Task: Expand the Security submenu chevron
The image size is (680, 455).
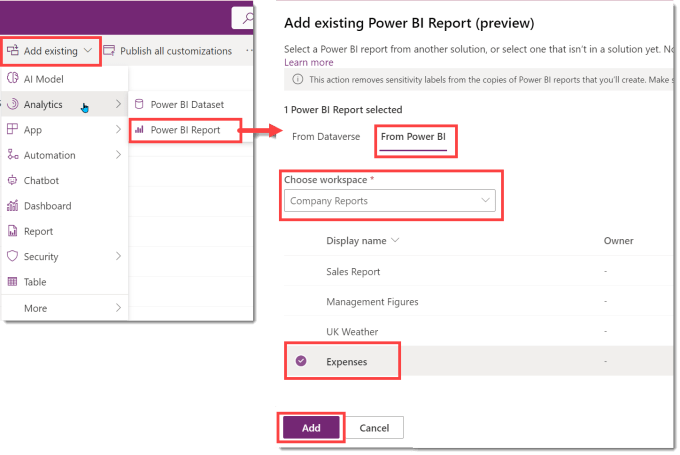Action: (118, 256)
